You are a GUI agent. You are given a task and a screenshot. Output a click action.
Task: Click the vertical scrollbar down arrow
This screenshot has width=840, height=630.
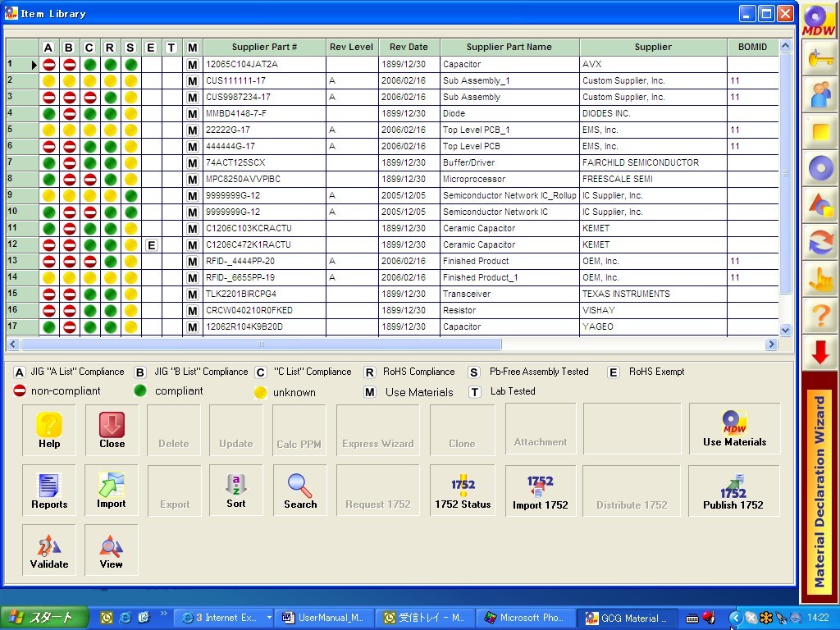pyautogui.click(x=785, y=330)
